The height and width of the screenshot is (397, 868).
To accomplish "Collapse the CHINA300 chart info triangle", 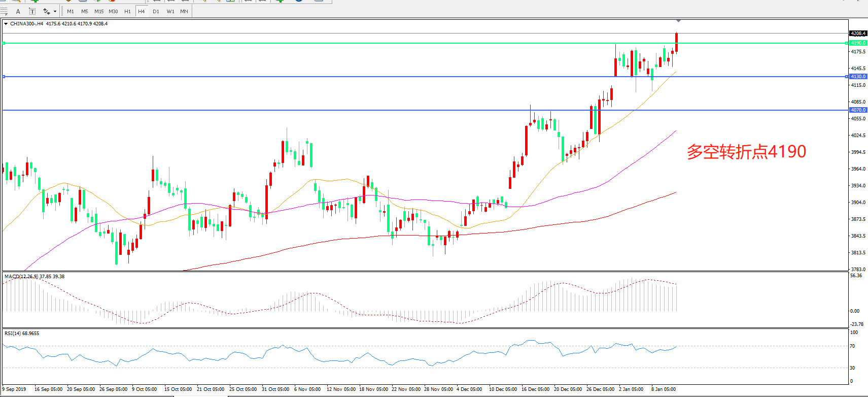I will pyautogui.click(x=6, y=24).
